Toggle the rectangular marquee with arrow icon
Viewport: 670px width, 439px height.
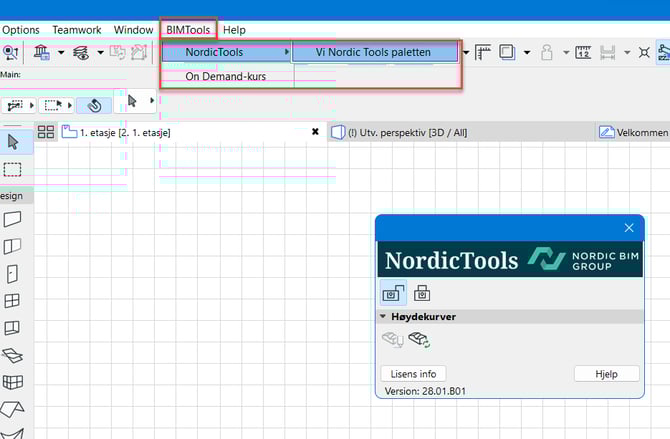(53, 105)
